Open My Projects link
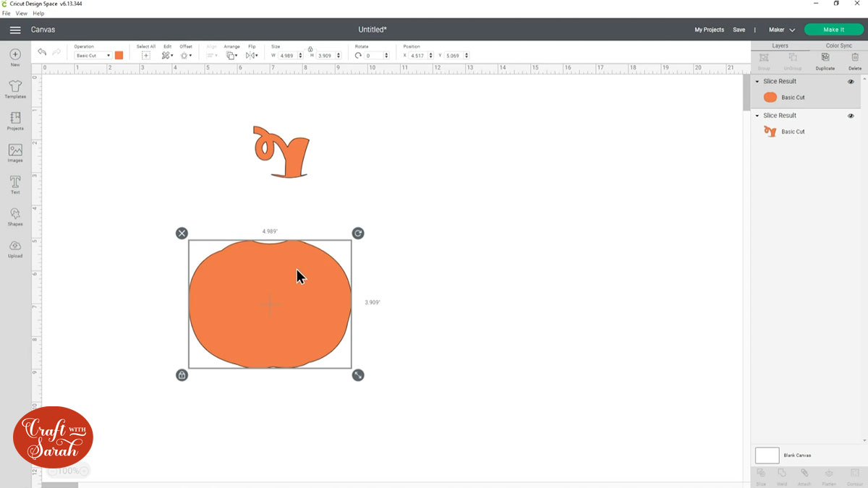The image size is (868, 488). 709,30
